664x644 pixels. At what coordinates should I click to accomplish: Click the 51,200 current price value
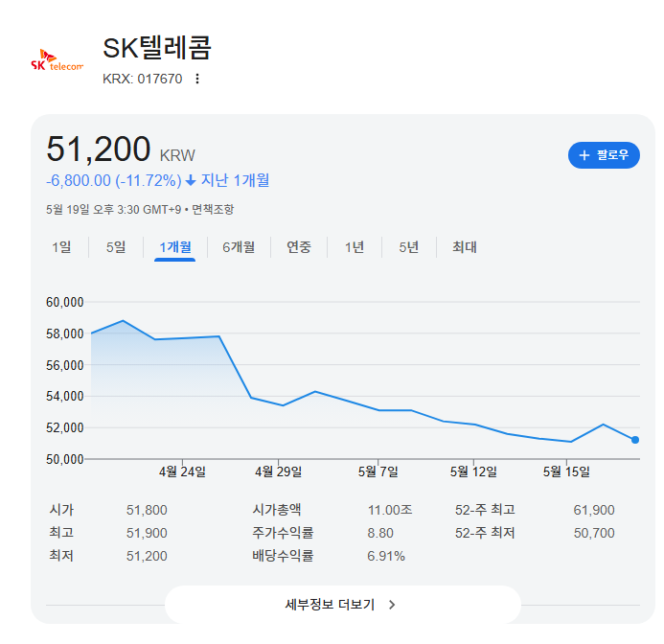[99, 149]
